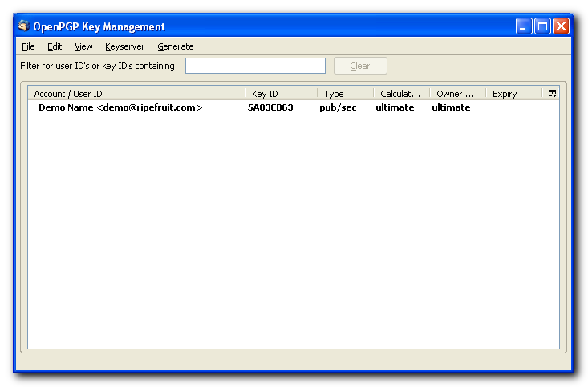This screenshot has width=588, height=387.
Task: Open the File menu
Action: tap(28, 46)
